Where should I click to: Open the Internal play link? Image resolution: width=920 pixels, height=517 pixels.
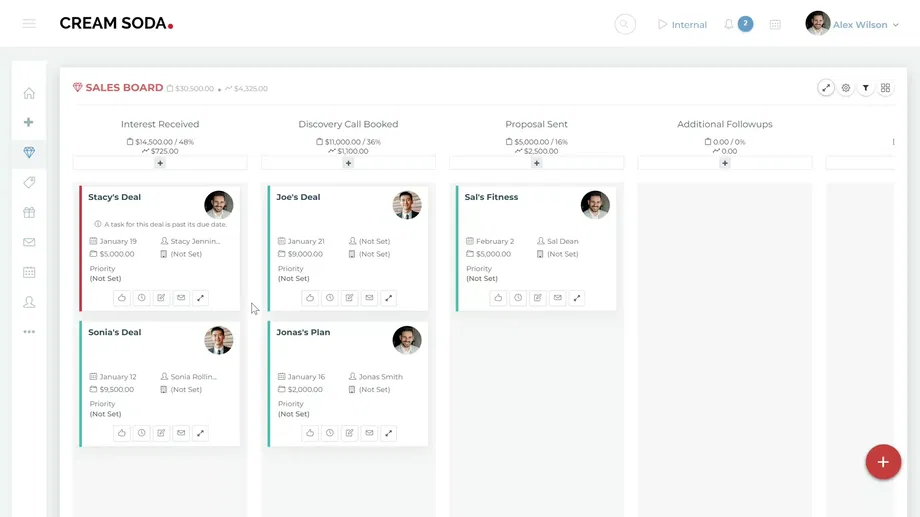[682, 25]
